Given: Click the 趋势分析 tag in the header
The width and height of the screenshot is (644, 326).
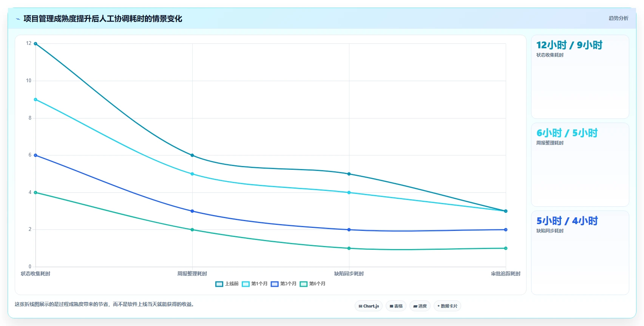Looking at the screenshot, I should pyautogui.click(x=618, y=18).
